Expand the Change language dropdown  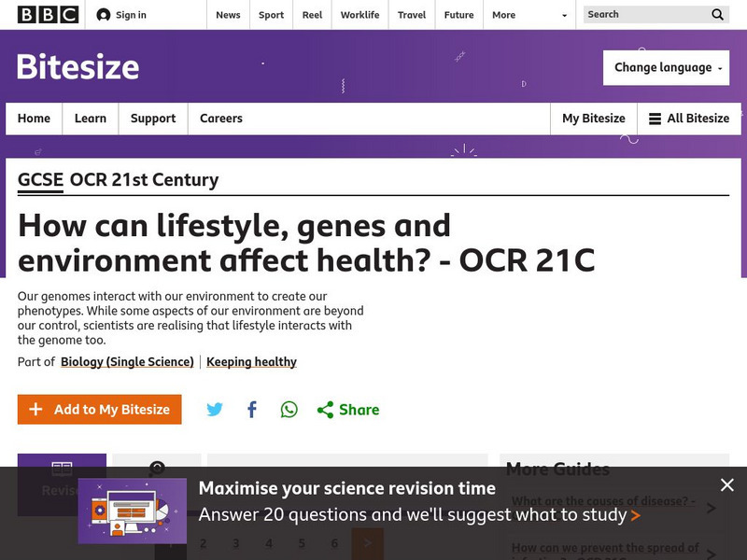666,67
